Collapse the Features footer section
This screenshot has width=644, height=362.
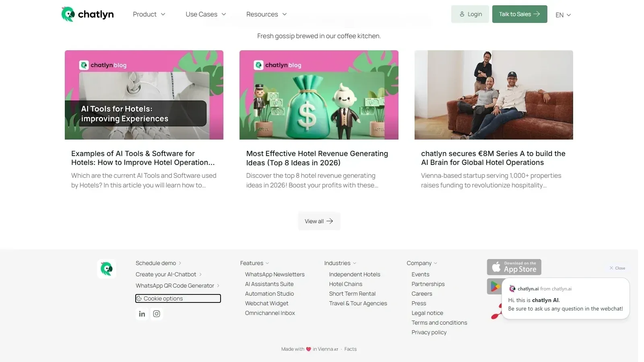[x=254, y=263]
